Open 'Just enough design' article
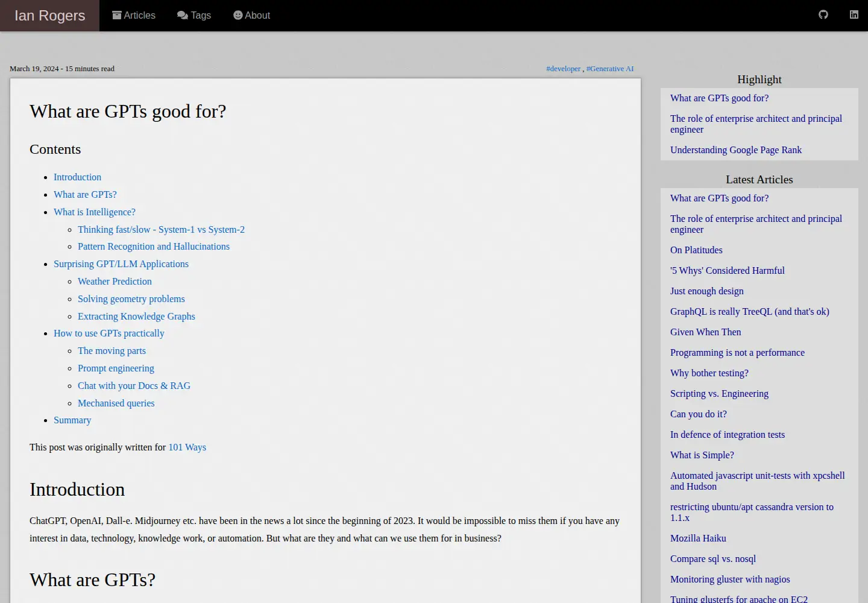Viewport: 868px width, 603px height. (707, 291)
